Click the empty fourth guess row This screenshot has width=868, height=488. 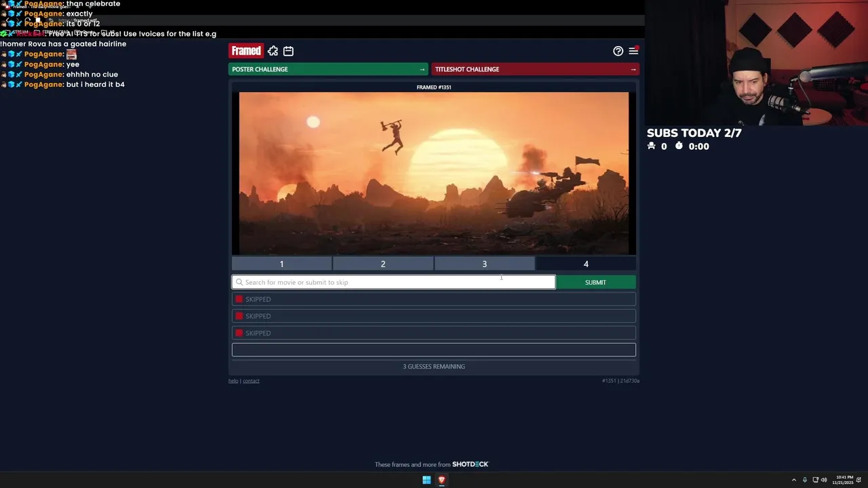click(x=434, y=350)
